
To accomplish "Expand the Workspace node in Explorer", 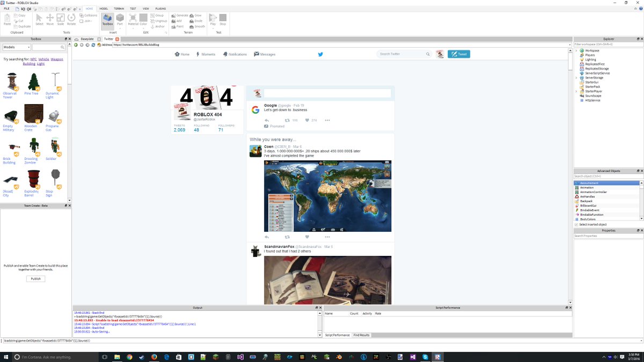I will point(576,50).
